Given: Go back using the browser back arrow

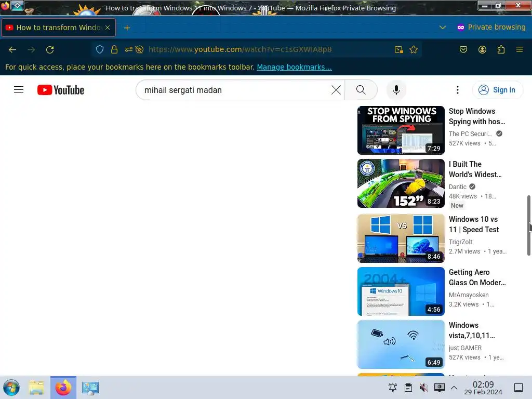Looking at the screenshot, I should point(12,50).
